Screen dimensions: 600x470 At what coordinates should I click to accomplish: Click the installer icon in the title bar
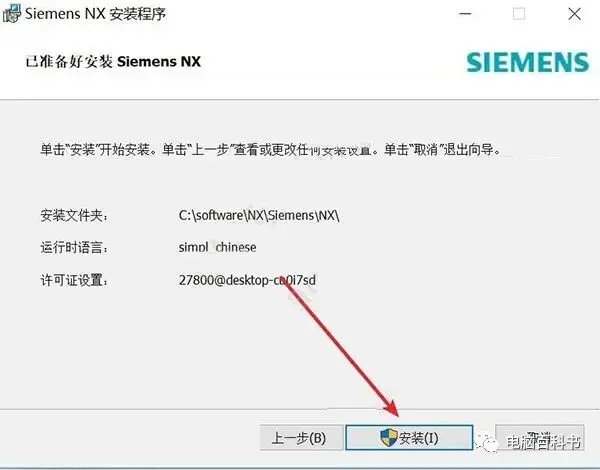(11, 14)
